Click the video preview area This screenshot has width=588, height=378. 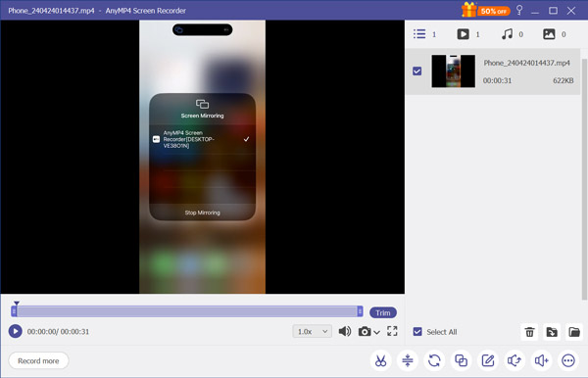pyautogui.click(x=203, y=157)
